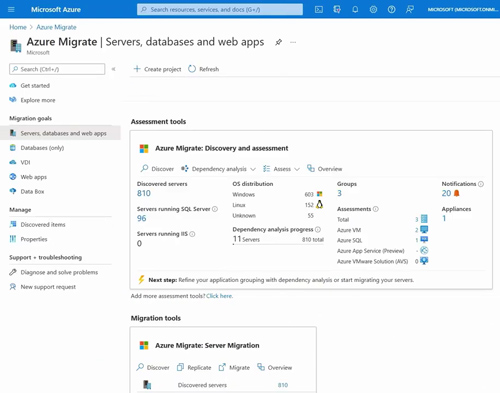
Task: Open Discovered items under Manage
Action: click(x=43, y=225)
